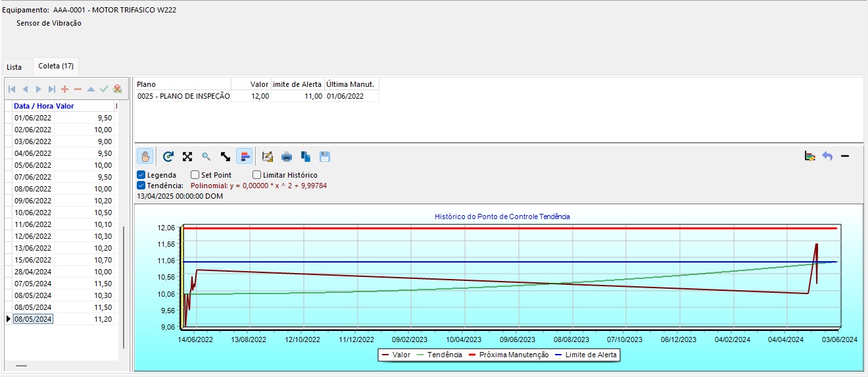Viewport: 868px width, 377px height.
Task: Click the chart title Histórico do Ponto de Controle
Action: click(x=502, y=216)
